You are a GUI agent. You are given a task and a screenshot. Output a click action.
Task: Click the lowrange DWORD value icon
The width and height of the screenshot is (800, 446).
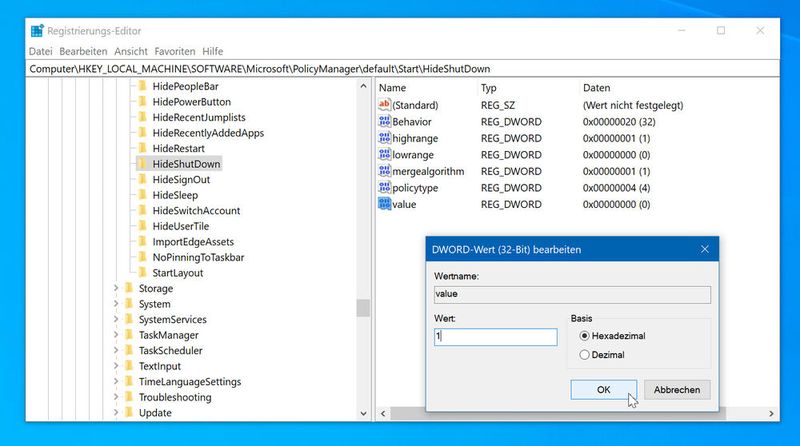384,154
